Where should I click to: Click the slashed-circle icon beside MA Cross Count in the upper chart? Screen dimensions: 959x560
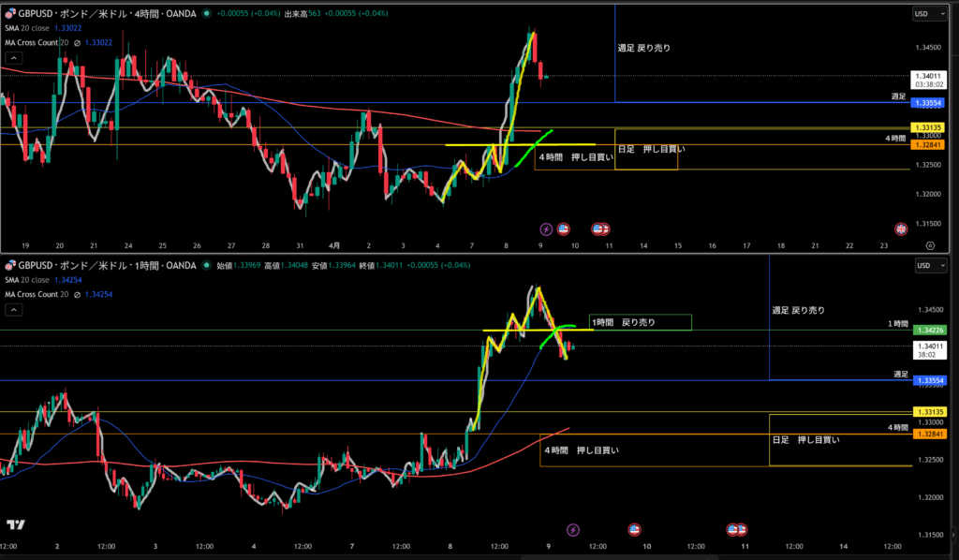(x=76, y=42)
